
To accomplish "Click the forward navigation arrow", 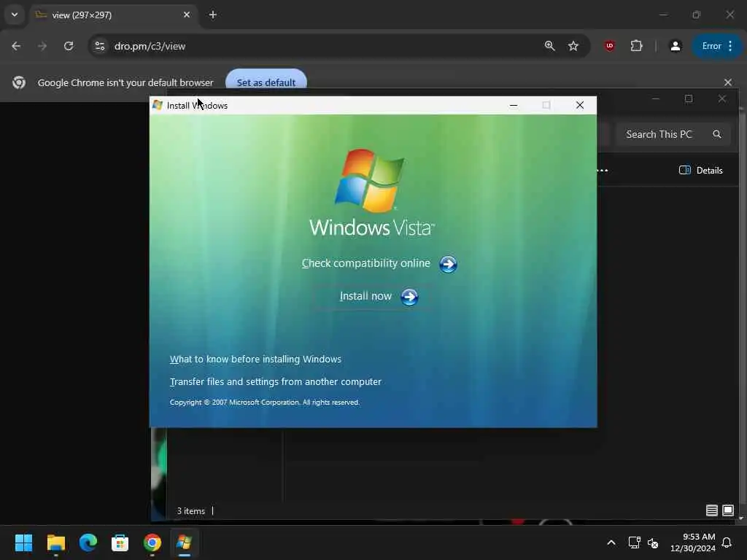I will click(42, 46).
